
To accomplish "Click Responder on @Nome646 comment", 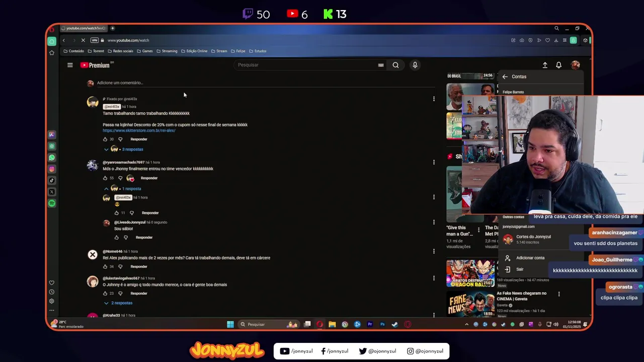I will coord(139,266).
